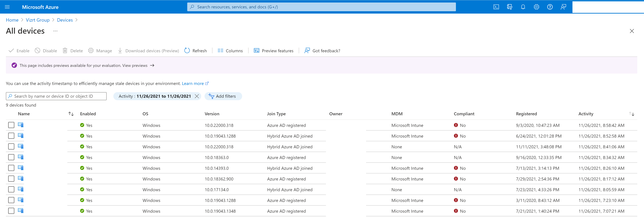Select checkbox for device registered 11/11/2021

pos(11,146)
